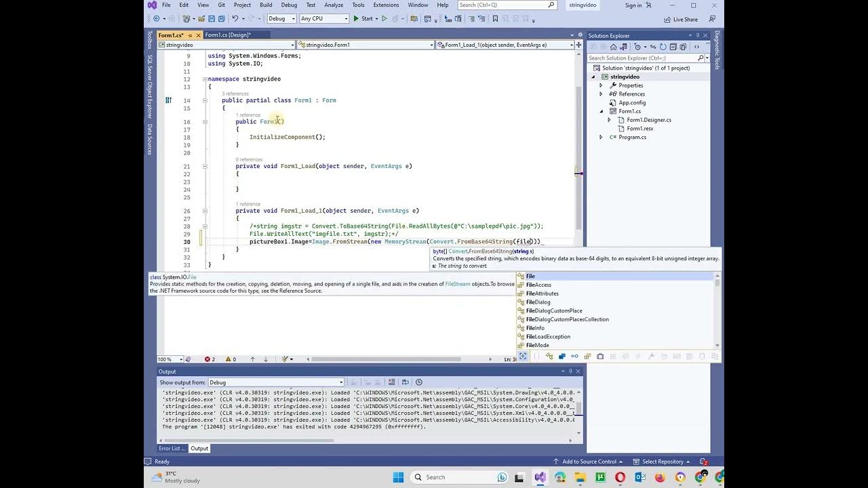Image resolution: width=868 pixels, height=488 pixels.
Task: Open the Any CPU platform dropdown
Action: point(323,19)
